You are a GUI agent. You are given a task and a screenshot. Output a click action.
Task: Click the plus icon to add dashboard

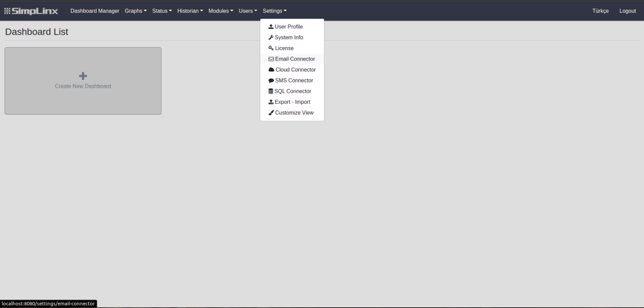pos(83,76)
